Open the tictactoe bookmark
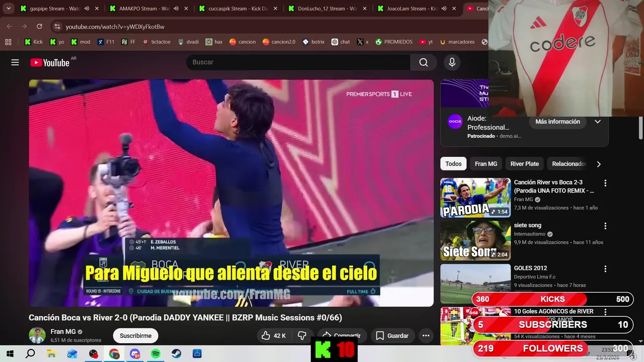The height and width of the screenshot is (362, 644). [x=156, y=42]
